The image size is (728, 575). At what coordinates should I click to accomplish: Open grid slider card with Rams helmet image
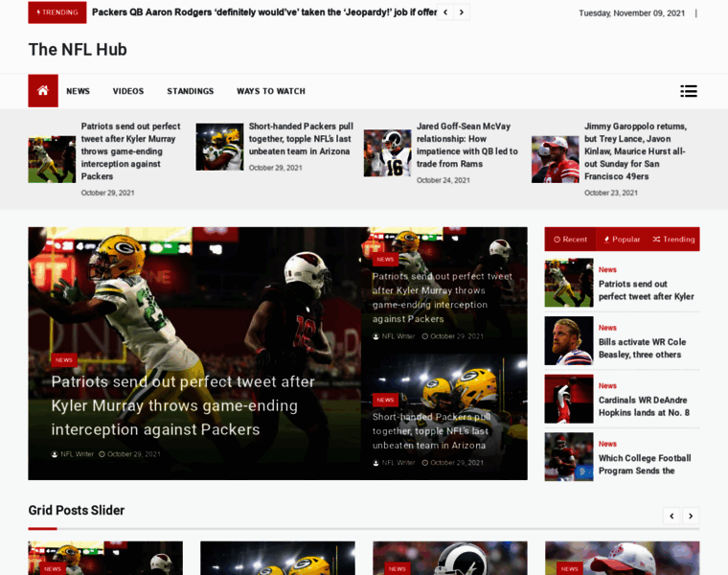[450, 559]
